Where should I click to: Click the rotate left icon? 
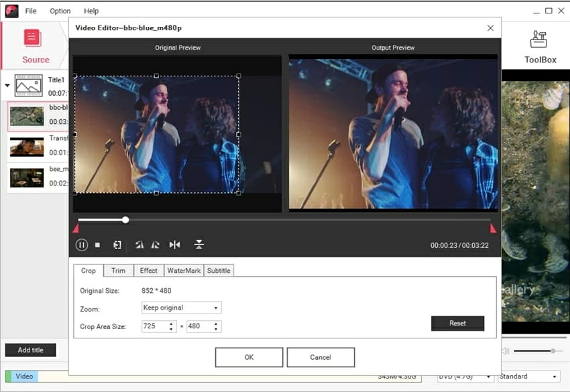pyautogui.click(x=139, y=245)
